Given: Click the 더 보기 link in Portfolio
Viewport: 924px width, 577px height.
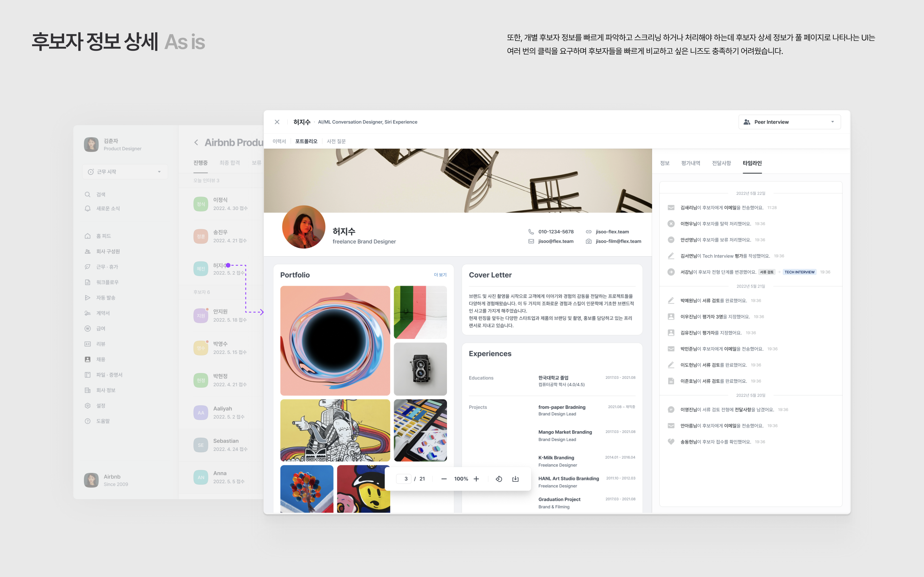Looking at the screenshot, I should tap(440, 275).
